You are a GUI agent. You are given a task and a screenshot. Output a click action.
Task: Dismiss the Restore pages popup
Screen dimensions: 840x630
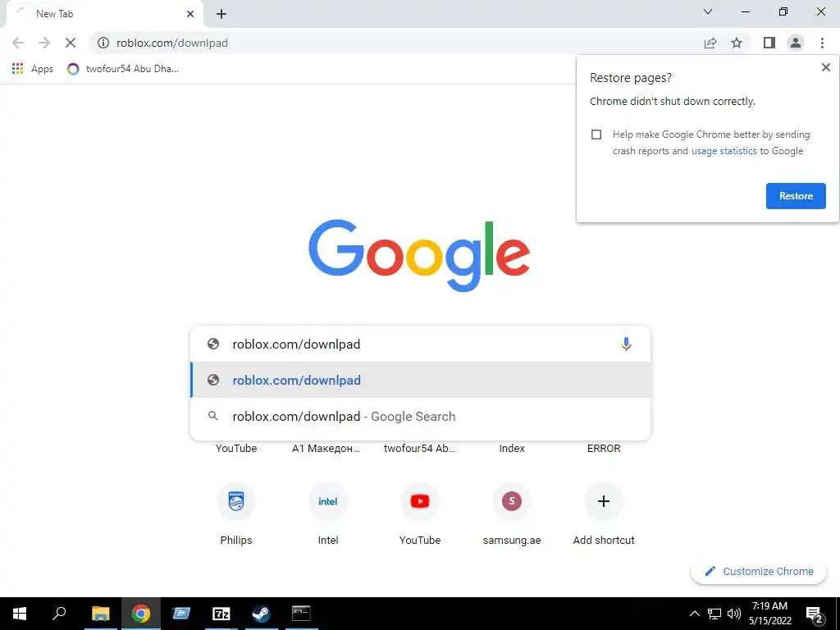[825, 67]
